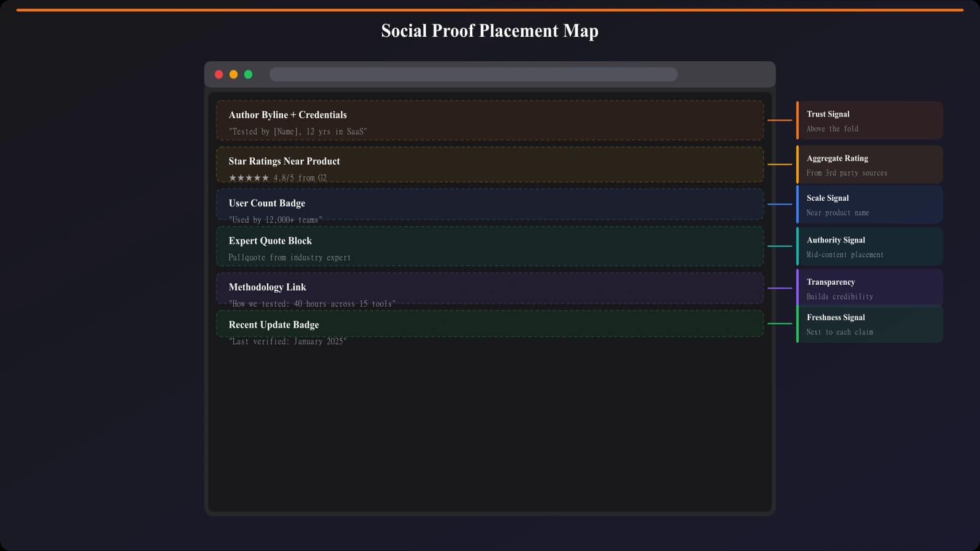Click the green maximize dot
Image resolution: width=980 pixels, height=551 pixels.
[248, 74]
